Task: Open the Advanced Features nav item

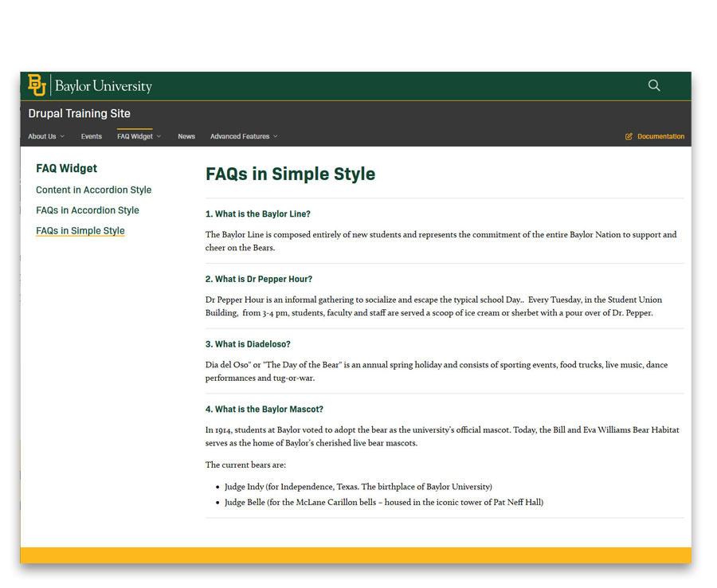Action: pos(240,136)
